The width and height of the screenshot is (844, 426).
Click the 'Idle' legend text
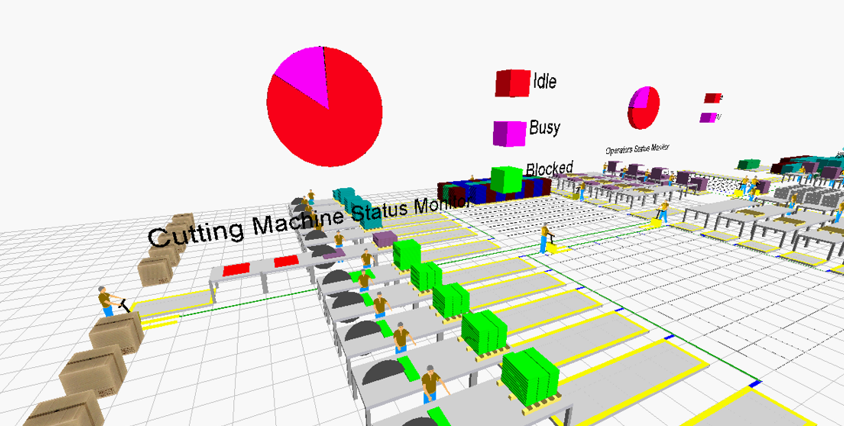(x=545, y=81)
